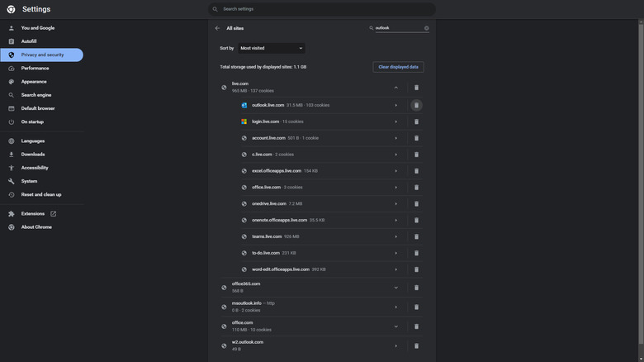Go back using the All sites arrow
The height and width of the screenshot is (362, 644).
[217, 28]
